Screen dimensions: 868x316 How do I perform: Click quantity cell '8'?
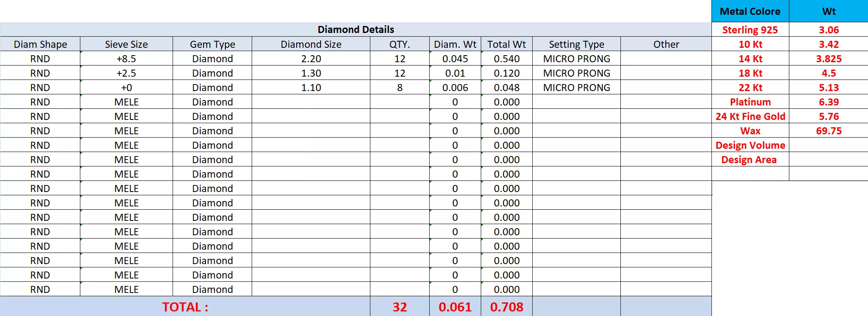click(400, 87)
